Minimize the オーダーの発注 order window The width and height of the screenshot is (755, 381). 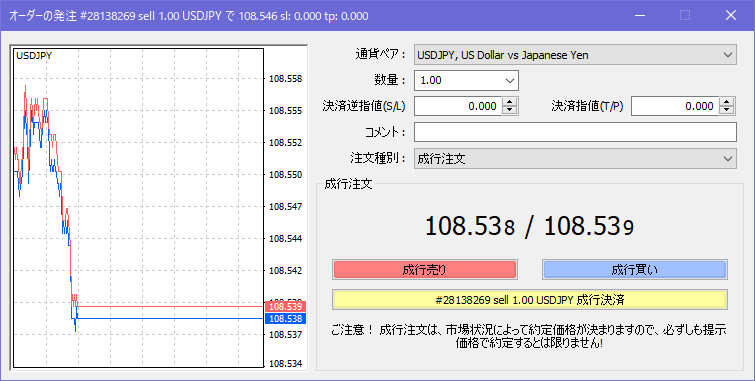(639, 15)
